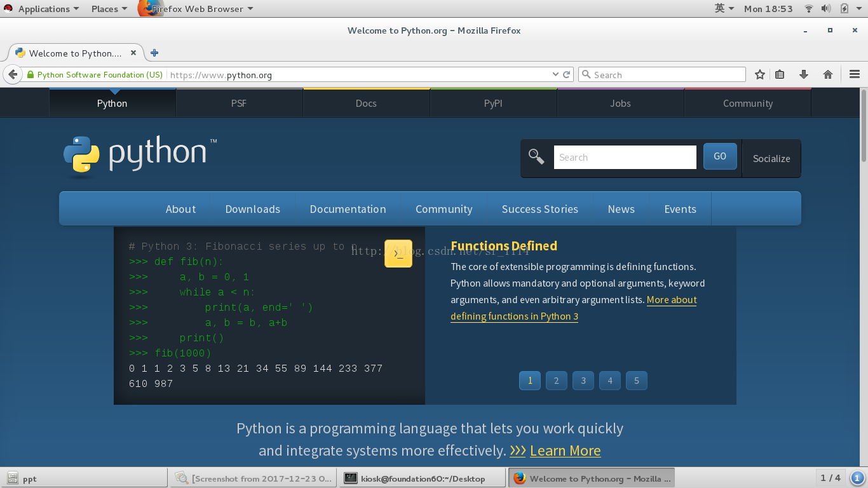Go to Firefox home page icon

pyautogui.click(x=828, y=74)
